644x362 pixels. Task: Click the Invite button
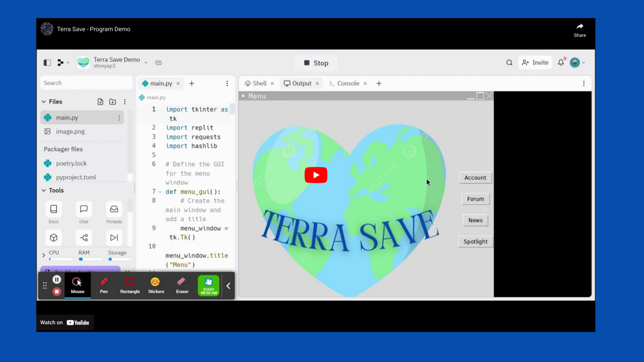tap(535, 63)
